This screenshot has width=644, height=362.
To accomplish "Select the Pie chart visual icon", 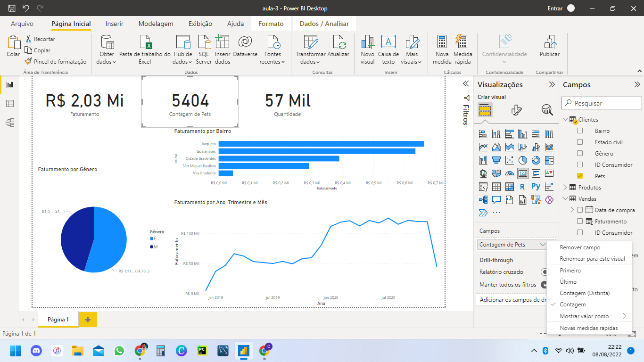I will tap(522, 160).
